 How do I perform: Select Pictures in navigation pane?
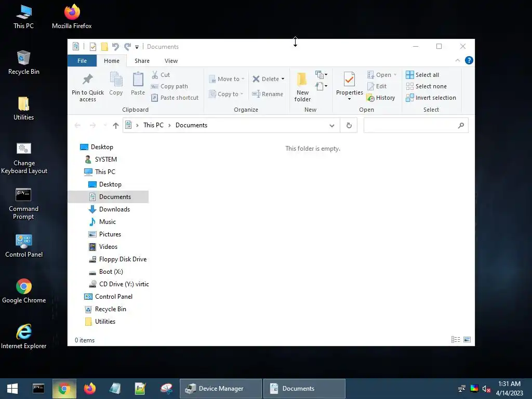pyautogui.click(x=110, y=234)
